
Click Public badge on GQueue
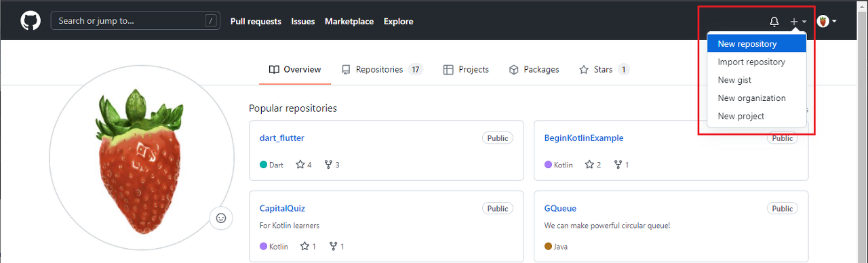tap(783, 208)
